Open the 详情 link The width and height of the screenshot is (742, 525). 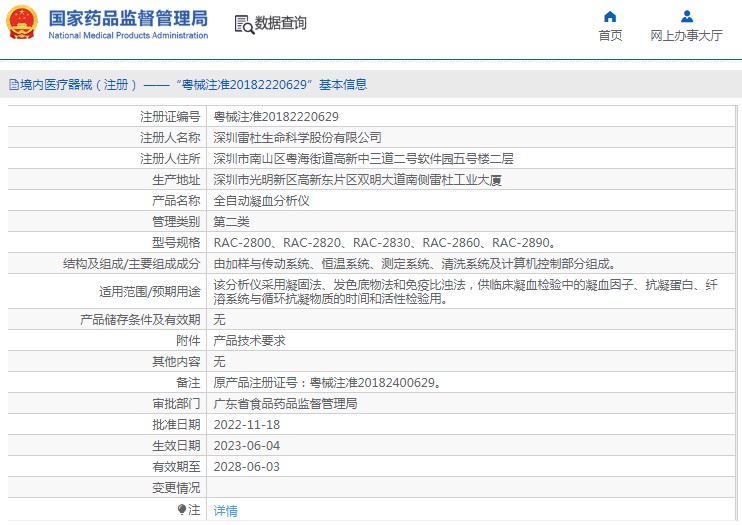click(225, 510)
